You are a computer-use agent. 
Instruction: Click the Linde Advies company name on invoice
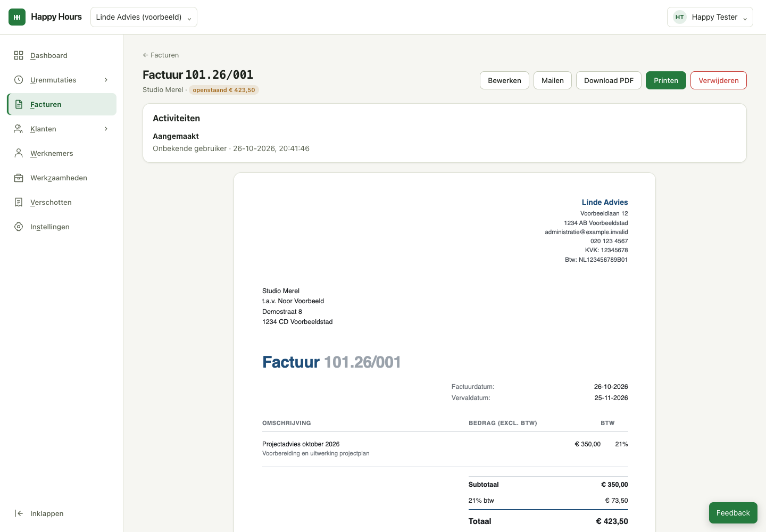(605, 202)
